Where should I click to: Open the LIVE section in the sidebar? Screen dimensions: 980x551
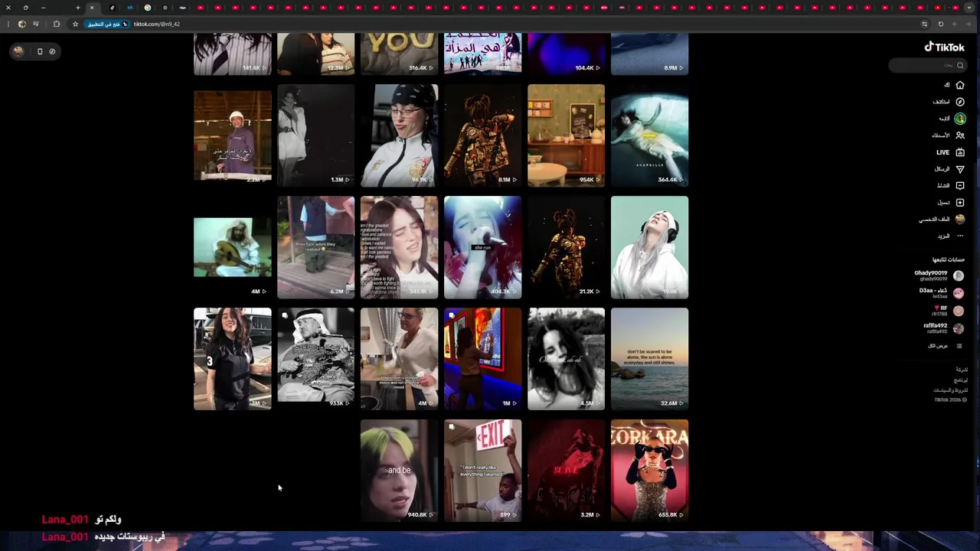tap(952, 152)
